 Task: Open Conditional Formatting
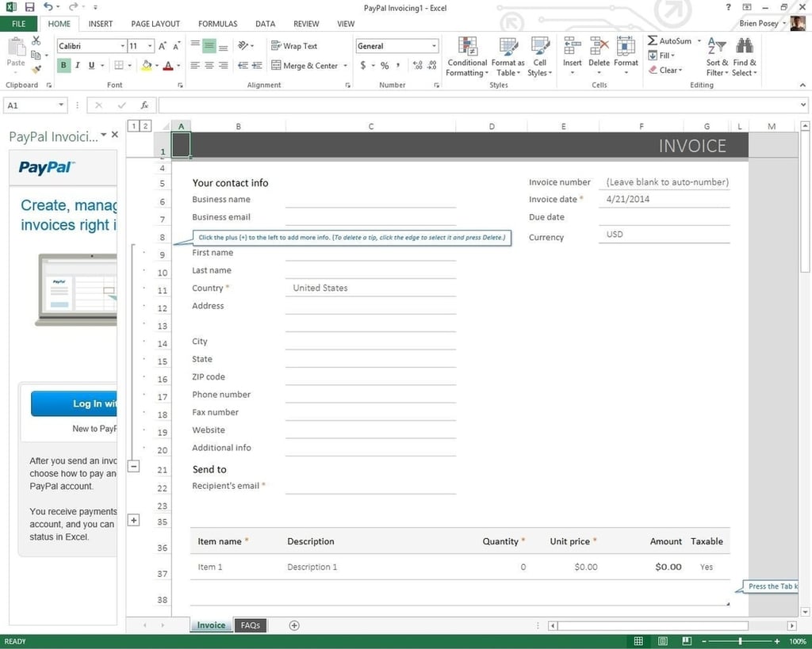(467, 57)
